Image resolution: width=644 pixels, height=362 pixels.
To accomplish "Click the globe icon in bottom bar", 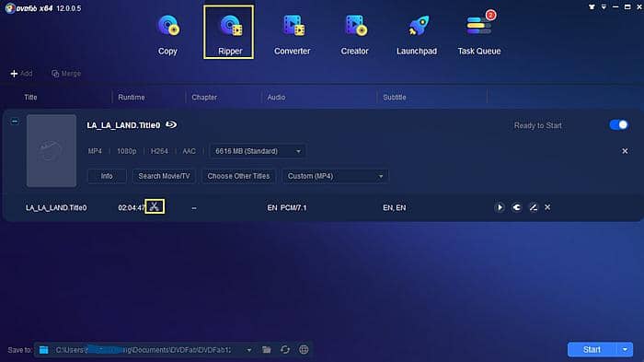I will click(x=304, y=350).
